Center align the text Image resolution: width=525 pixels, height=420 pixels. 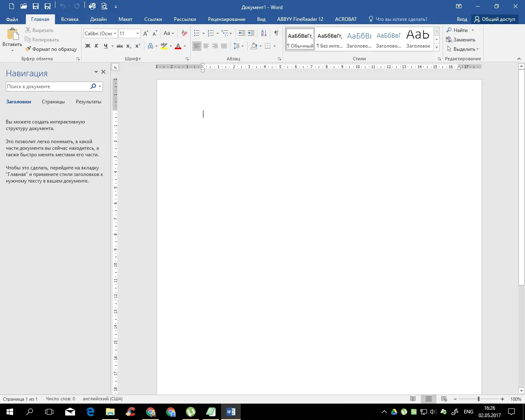click(x=206, y=46)
